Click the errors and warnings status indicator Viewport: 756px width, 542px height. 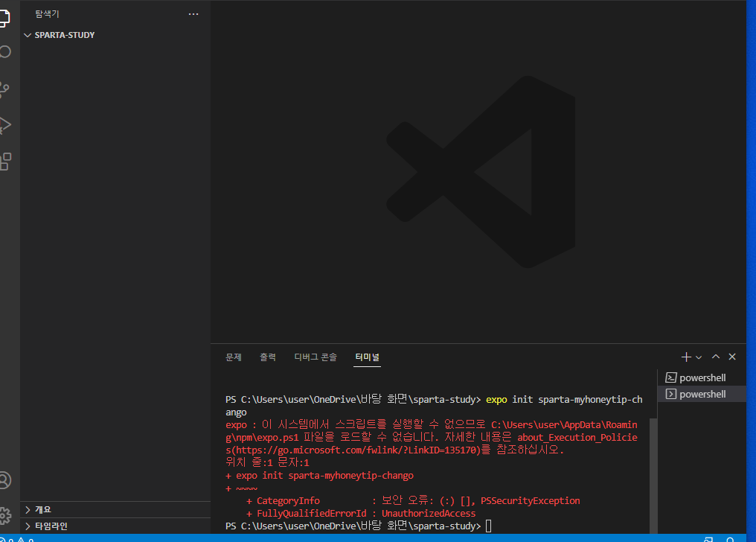(x=17, y=540)
